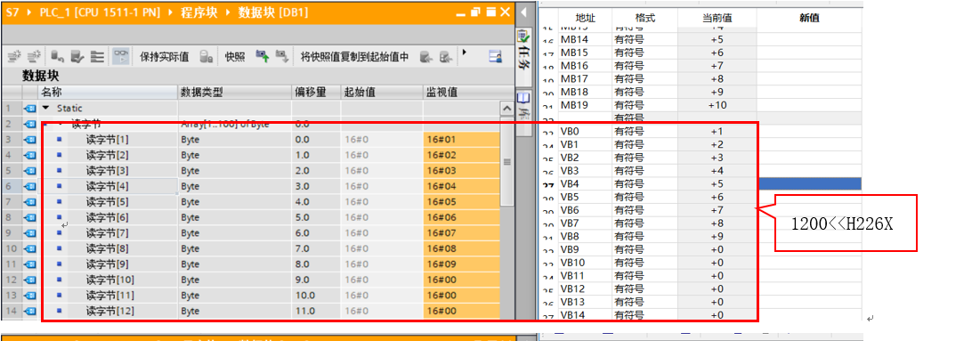Collapse the Static tree node
This screenshot has height=341, width=980.
point(45,109)
